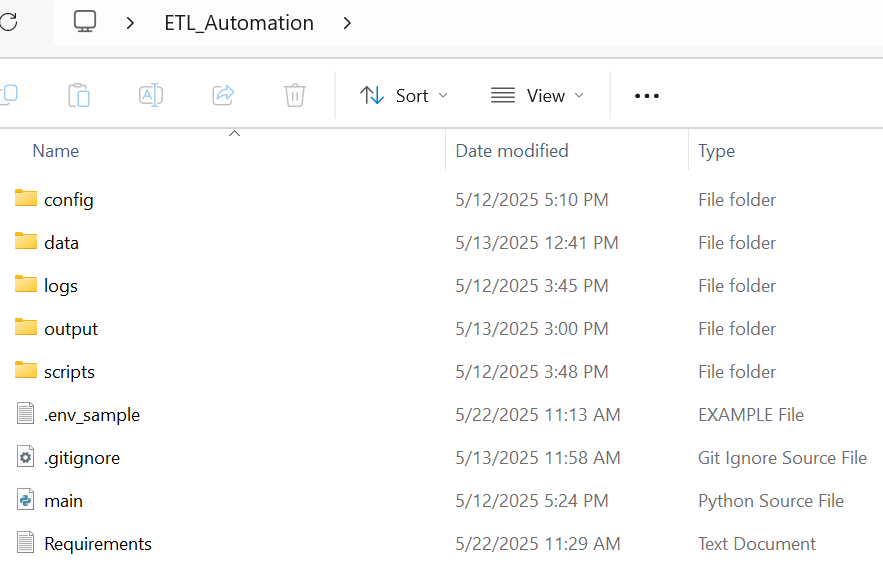Click date 5/13/2025 12:41 PM

[x=537, y=243]
